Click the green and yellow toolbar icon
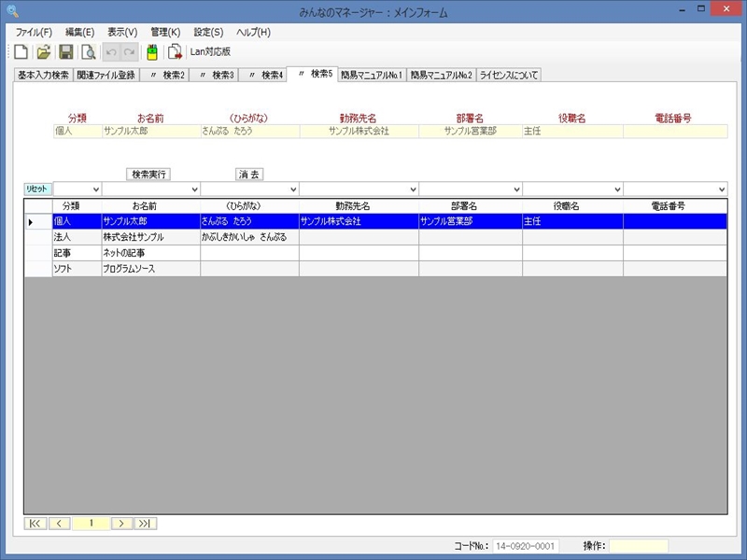Viewport: 747px width, 560px height. coord(152,52)
